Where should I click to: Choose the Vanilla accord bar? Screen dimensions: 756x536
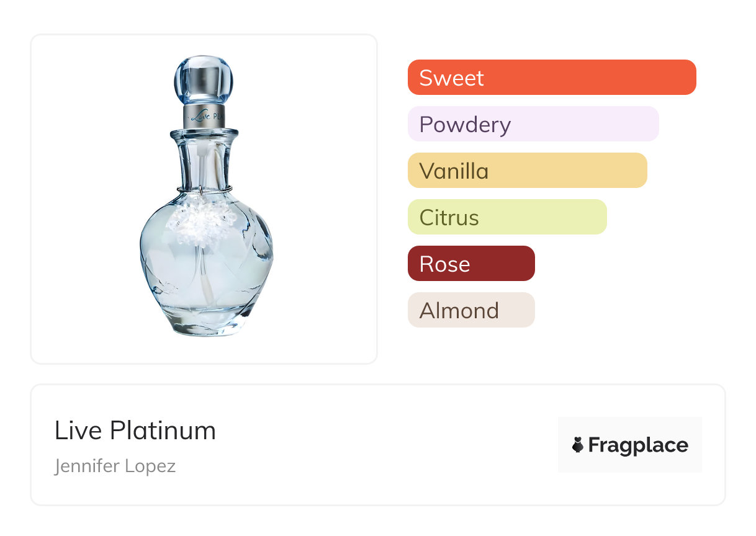(527, 171)
